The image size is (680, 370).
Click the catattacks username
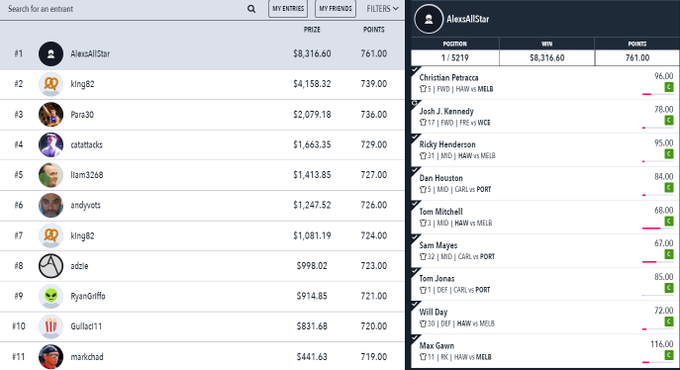(x=86, y=144)
